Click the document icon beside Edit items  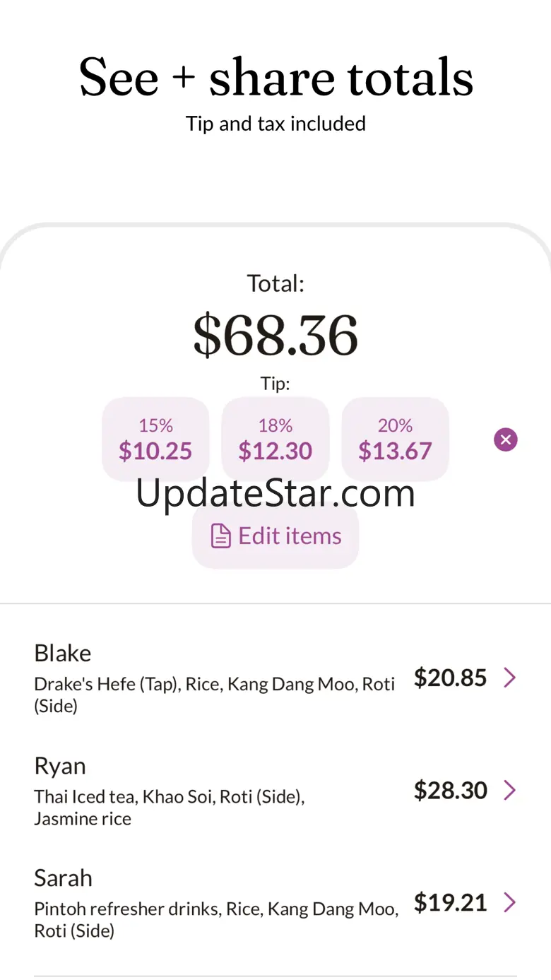221,536
